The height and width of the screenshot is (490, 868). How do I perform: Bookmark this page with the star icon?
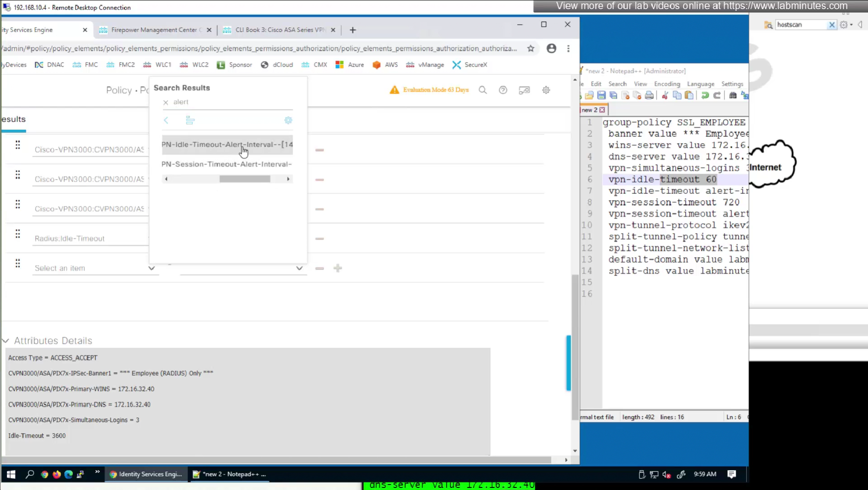tap(531, 48)
